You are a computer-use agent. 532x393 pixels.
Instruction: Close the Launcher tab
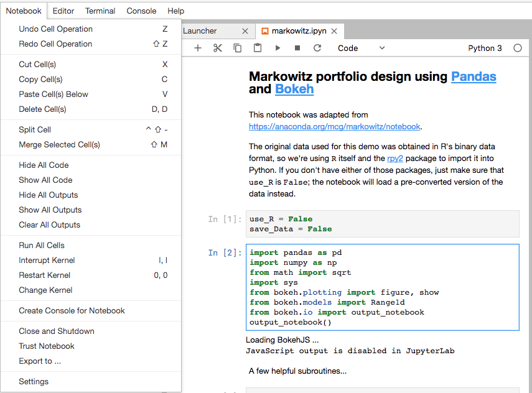[x=245, y=31]
